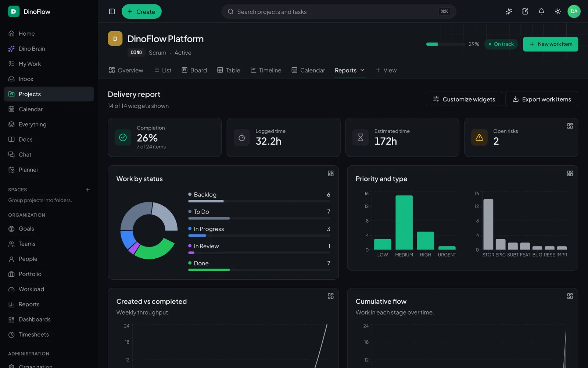Go to Inbox in the sidebar
This screenshot has width=588, height=368.
[x=49, y=79]
